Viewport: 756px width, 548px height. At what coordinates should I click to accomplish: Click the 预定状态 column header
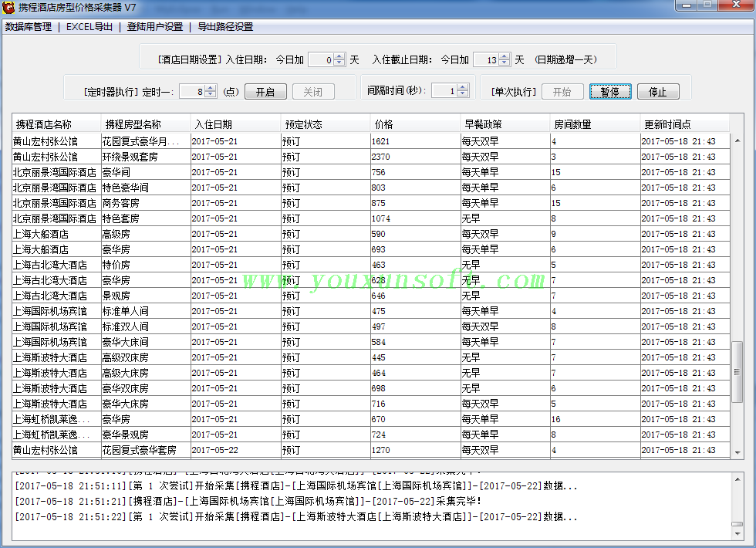point(325,124)
